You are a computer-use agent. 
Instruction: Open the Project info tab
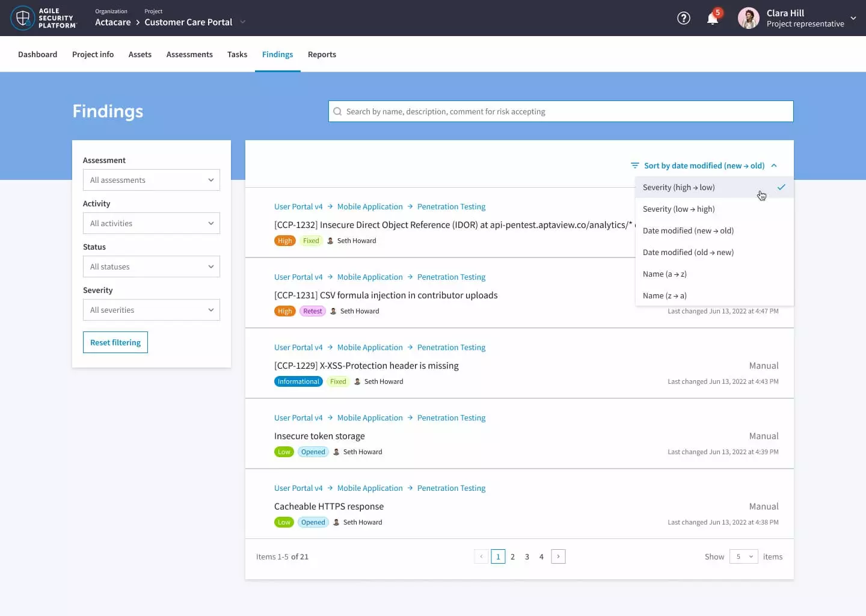pyautogui.click(x=93, y=54)
